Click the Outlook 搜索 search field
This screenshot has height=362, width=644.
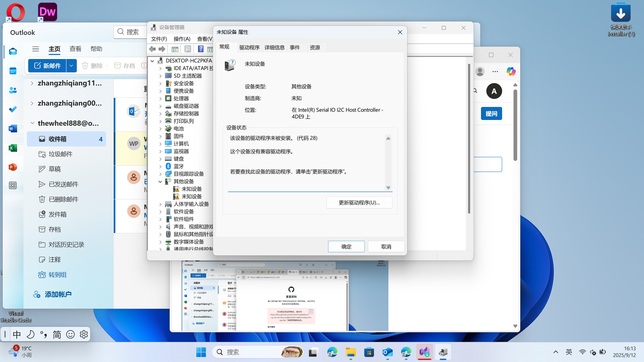[132, 32]
